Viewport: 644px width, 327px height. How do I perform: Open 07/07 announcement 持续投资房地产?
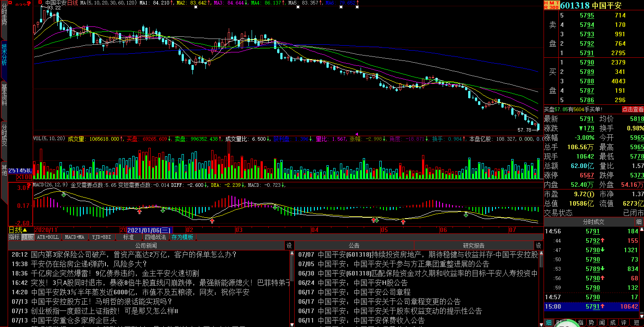click(x=428, y=254)
